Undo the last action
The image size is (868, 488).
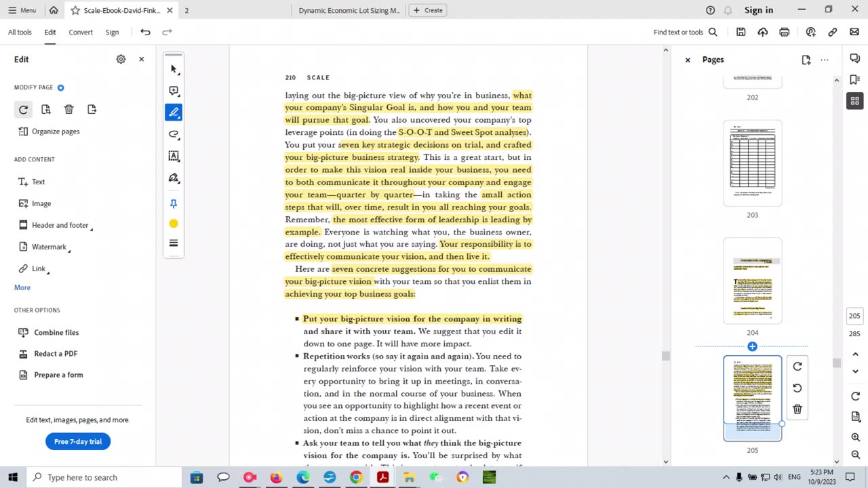(145, 32)
